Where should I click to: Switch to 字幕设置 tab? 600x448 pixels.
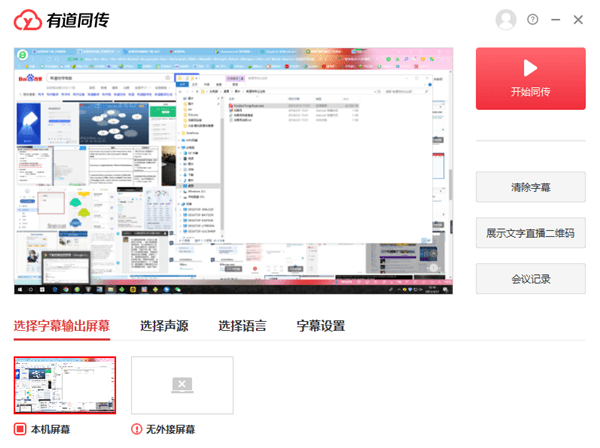(x=321, y=326)
